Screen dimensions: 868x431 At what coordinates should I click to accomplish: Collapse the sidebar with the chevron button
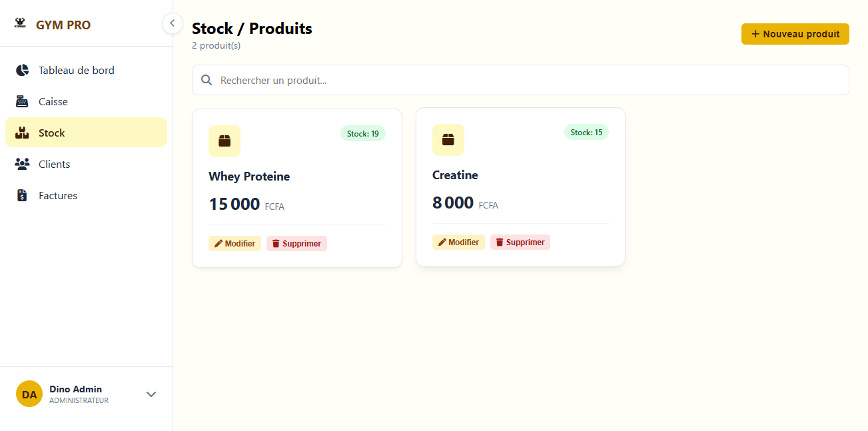(172, 23)
